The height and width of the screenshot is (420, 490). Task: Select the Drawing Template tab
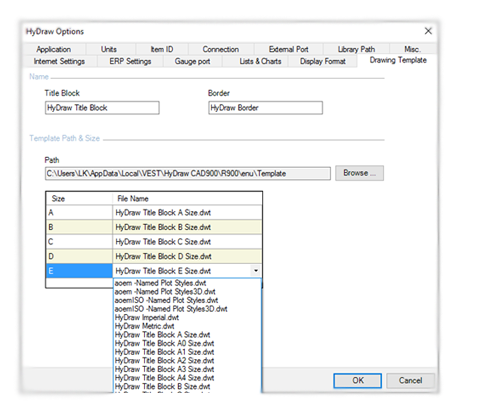[x=398, y=60]
